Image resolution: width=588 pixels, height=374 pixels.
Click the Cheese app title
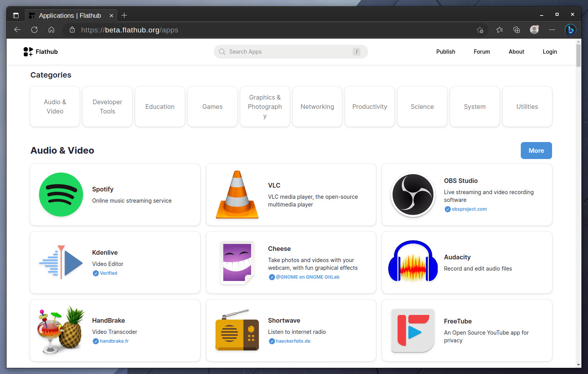click(x=279, y=249)
